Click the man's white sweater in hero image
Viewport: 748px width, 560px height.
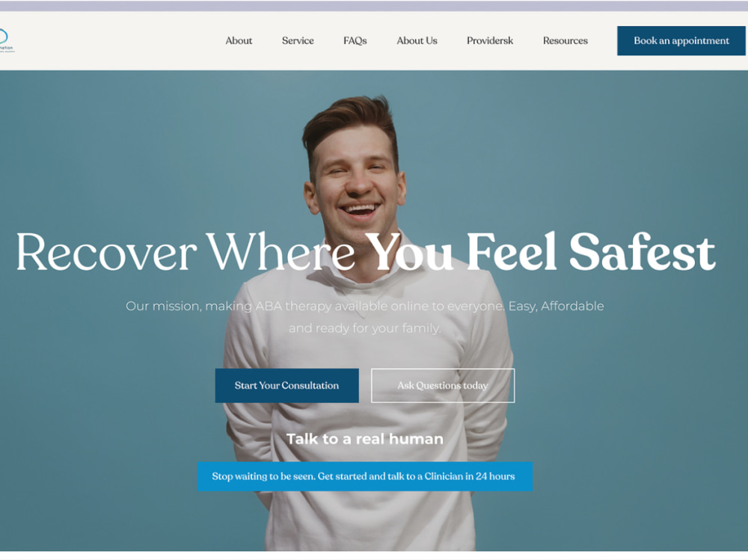[367, 415]
